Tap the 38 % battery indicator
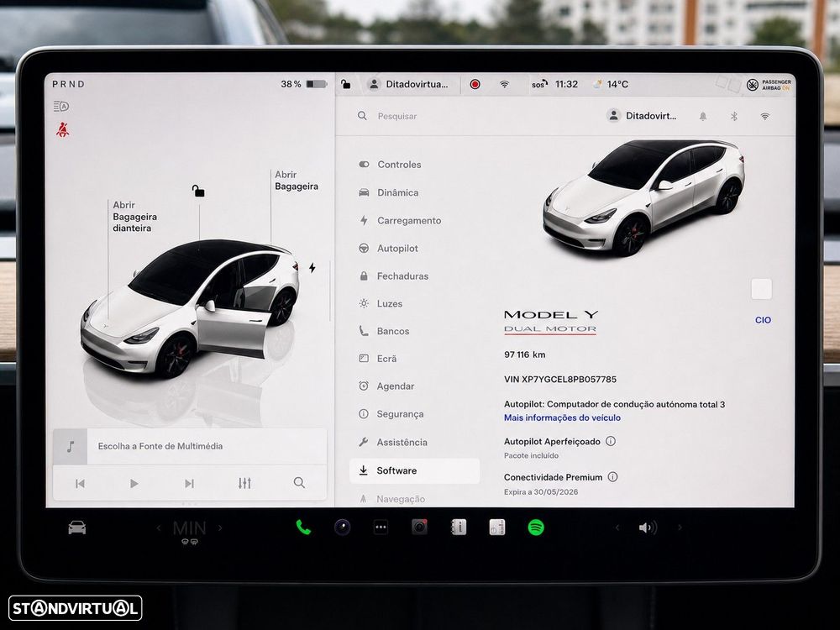Viewport: 840px width, 630px height. coord(304,84)
